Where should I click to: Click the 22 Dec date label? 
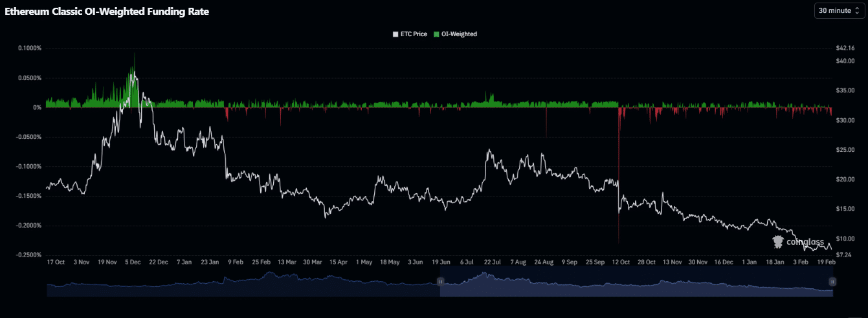coord(159,262)
